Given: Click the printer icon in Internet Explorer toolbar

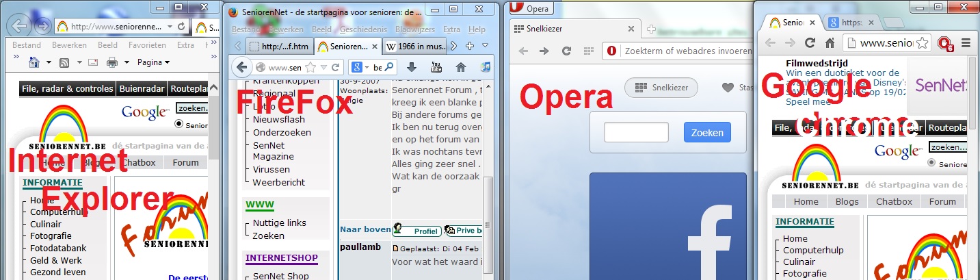Looking at the screenshot, I should 113,62.
